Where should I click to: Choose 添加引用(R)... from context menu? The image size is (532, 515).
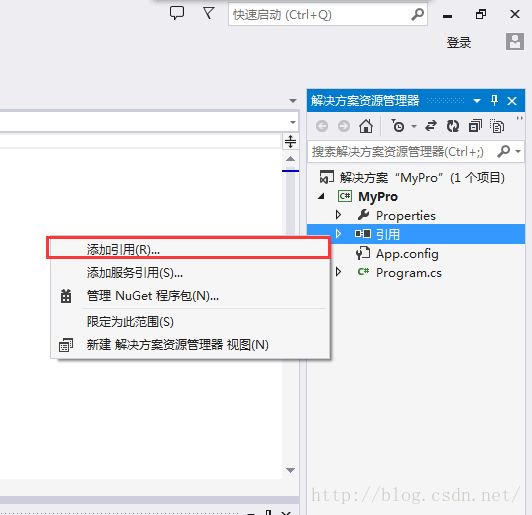[190, 250]
